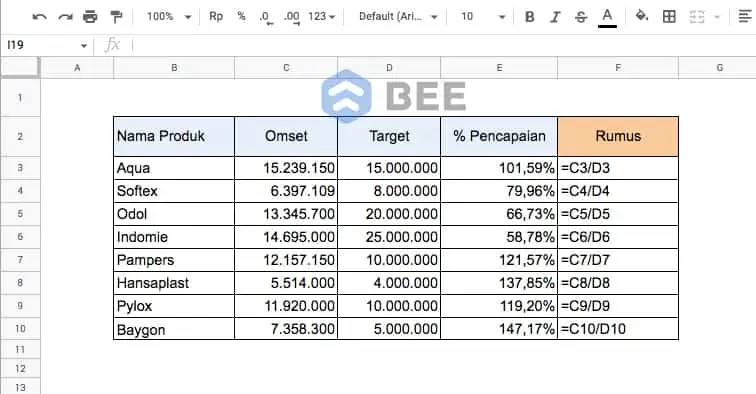Open the text color picker
The height and width of the screenshot is (394, 756).
coord(608,18)
